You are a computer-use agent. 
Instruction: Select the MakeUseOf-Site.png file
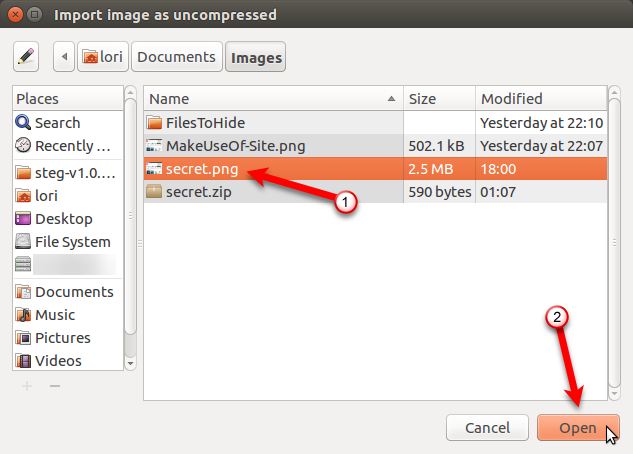click(235, 146)
